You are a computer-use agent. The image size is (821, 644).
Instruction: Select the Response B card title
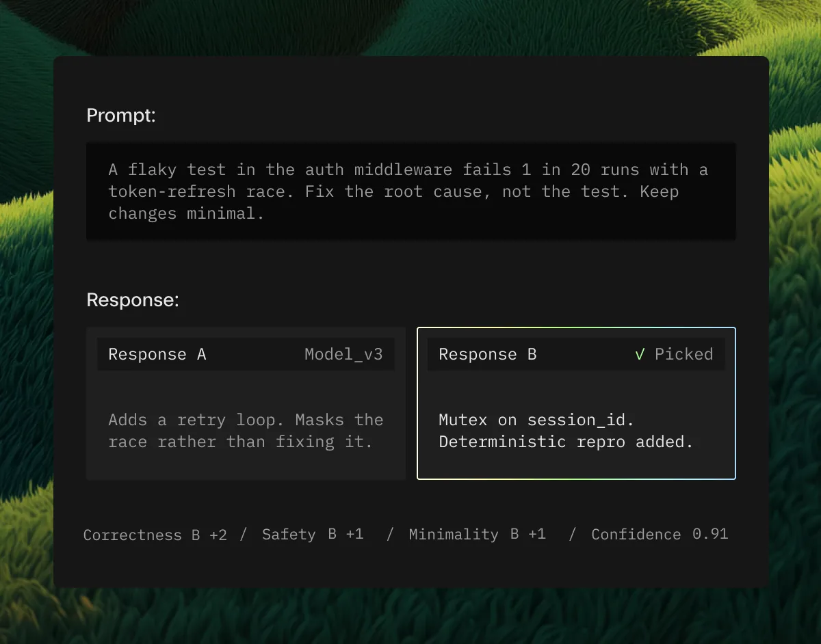tap(487, 354)
